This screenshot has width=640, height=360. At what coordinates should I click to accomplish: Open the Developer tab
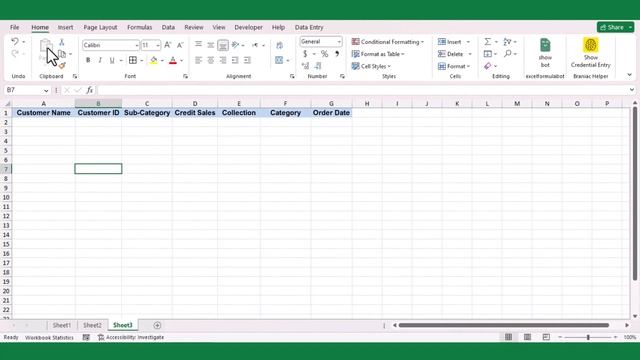click(248, 27)
